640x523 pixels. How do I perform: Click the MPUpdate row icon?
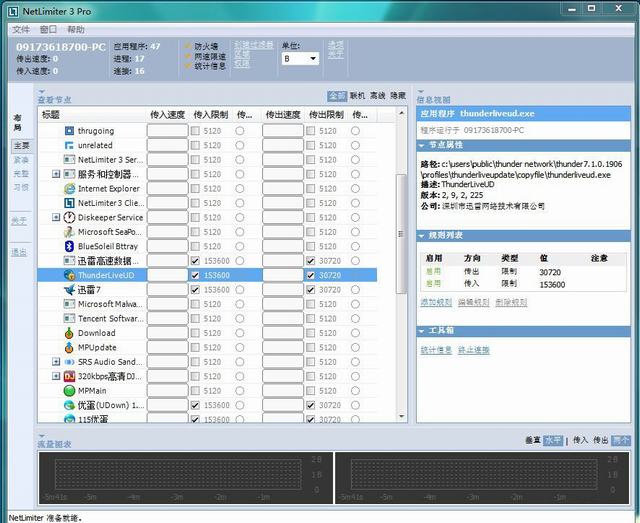click(69, 347)
